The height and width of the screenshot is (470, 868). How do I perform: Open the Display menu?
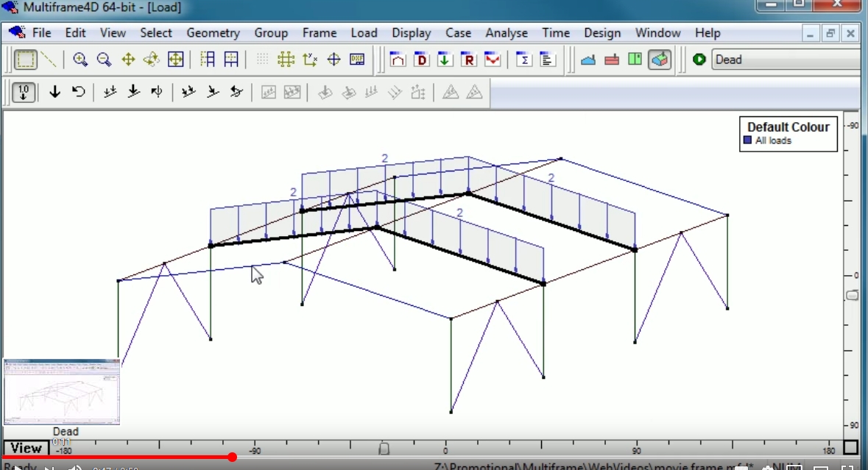(412, 33)
